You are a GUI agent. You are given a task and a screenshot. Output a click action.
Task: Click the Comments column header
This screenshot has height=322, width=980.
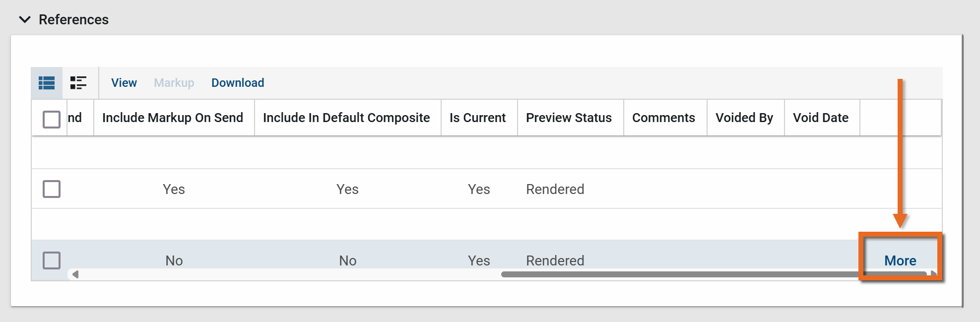tap(663, 118)
